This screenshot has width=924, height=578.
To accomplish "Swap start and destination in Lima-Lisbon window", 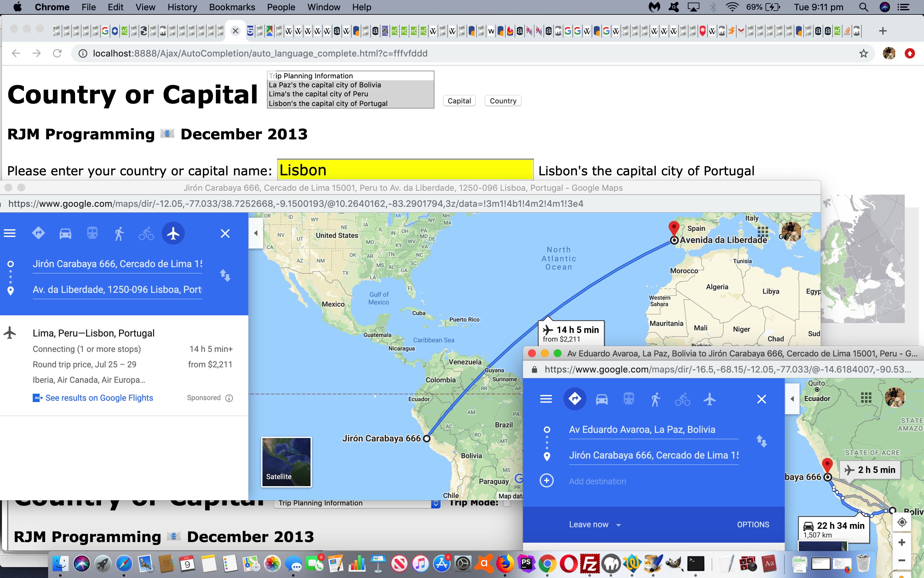I will click(x=225, y=276).
